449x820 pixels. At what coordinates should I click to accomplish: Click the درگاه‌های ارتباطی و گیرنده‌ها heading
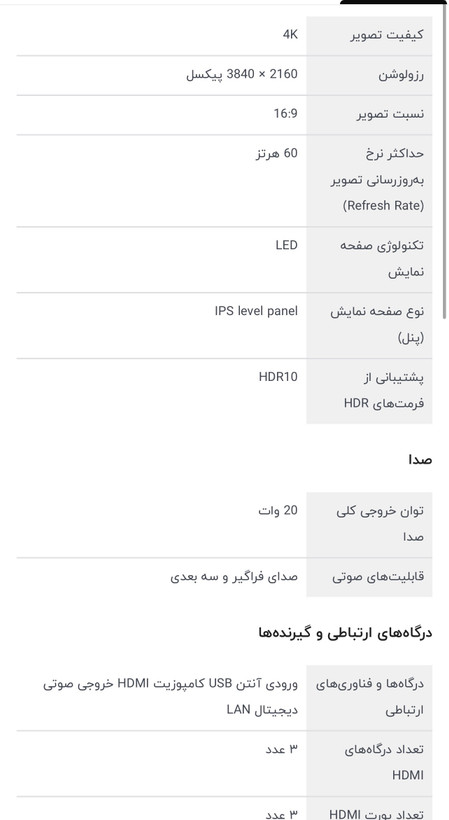(346, 633)
